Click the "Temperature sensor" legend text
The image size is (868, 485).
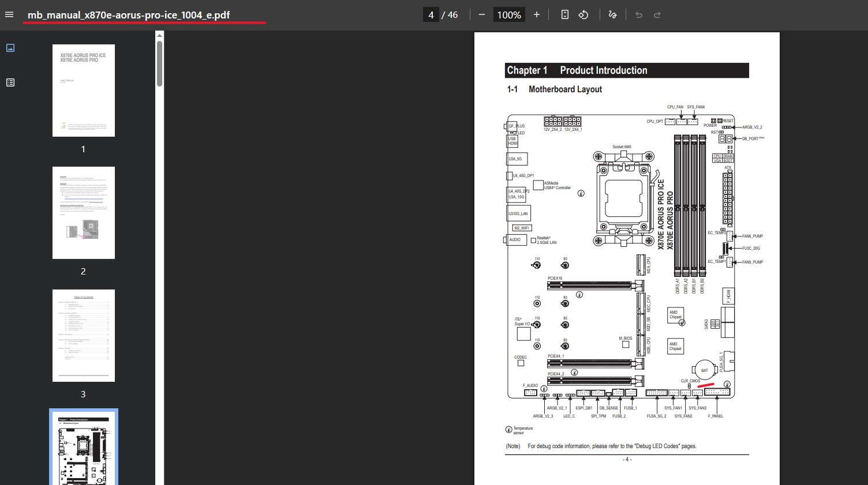(523, 431)
